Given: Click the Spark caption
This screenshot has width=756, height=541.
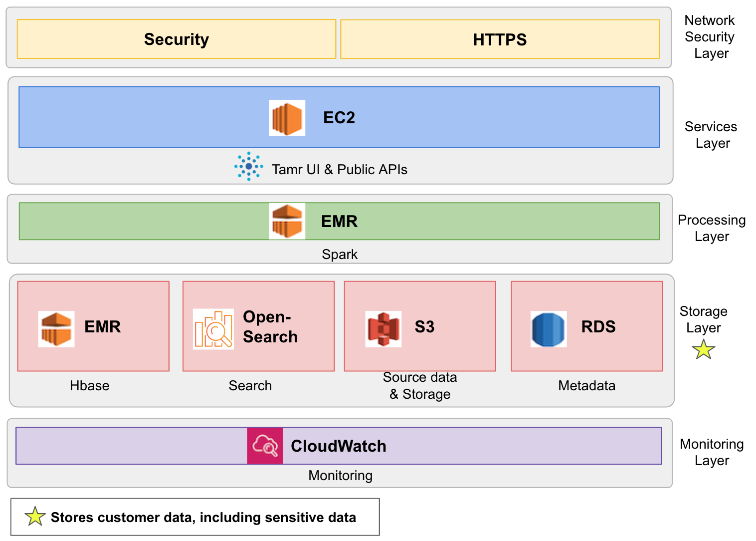Looking at the screenshot, I should (x=340, y=255).
